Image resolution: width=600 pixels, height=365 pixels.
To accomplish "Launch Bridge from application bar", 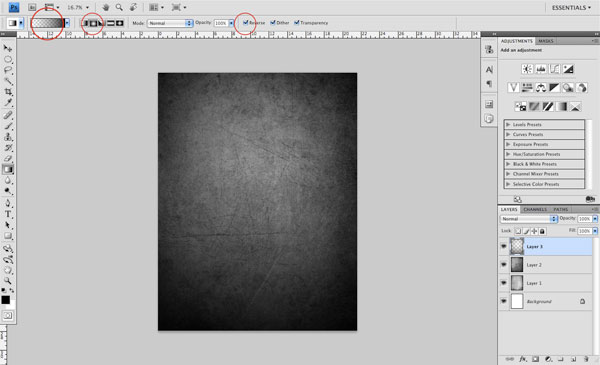I will [32, 7].
